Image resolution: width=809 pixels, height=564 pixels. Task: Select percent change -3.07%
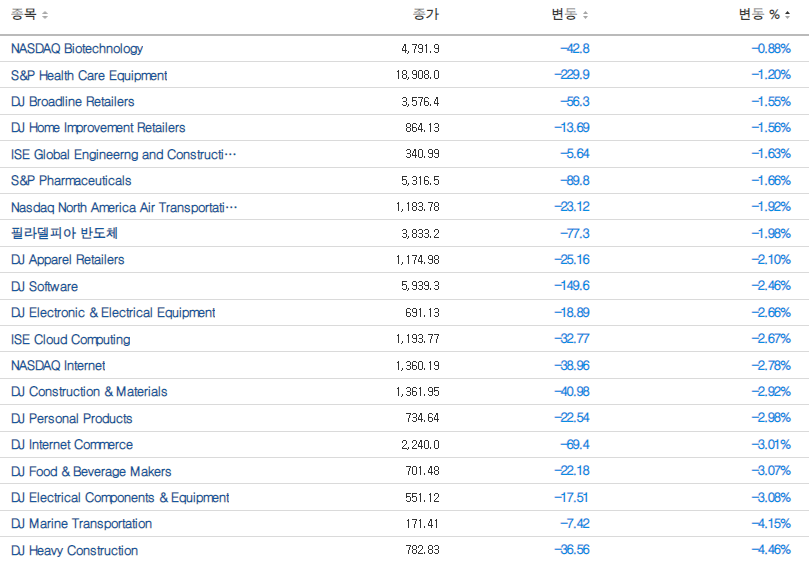(x=771, y=471)
